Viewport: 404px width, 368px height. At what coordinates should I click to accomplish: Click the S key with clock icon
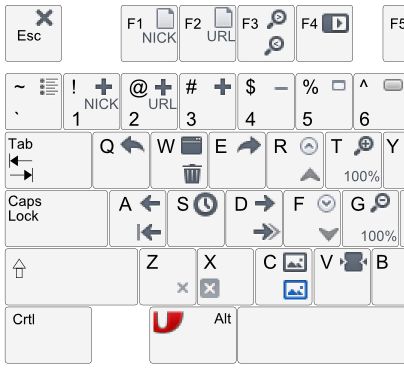pos(196,218)
